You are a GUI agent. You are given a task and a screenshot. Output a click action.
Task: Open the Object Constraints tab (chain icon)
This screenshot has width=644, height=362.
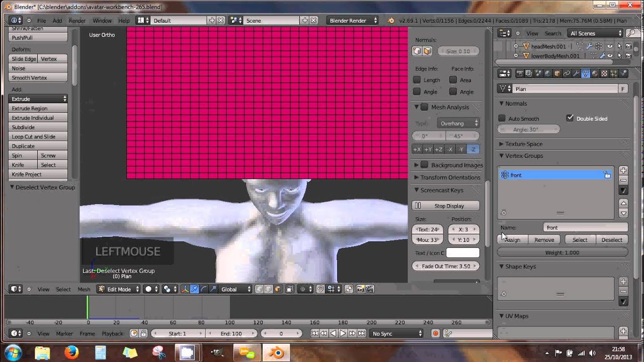click(567, 73)
